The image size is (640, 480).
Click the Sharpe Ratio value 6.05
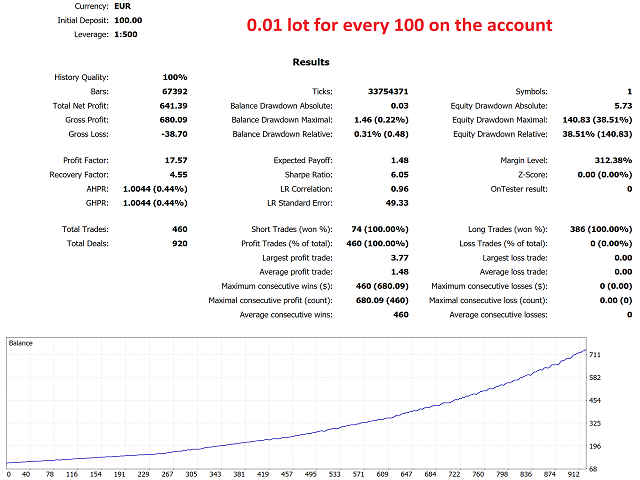point(399,175)
